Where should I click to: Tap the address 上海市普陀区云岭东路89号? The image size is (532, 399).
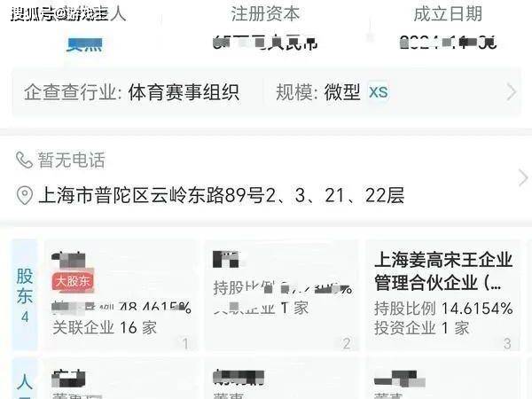click(152, 195)
